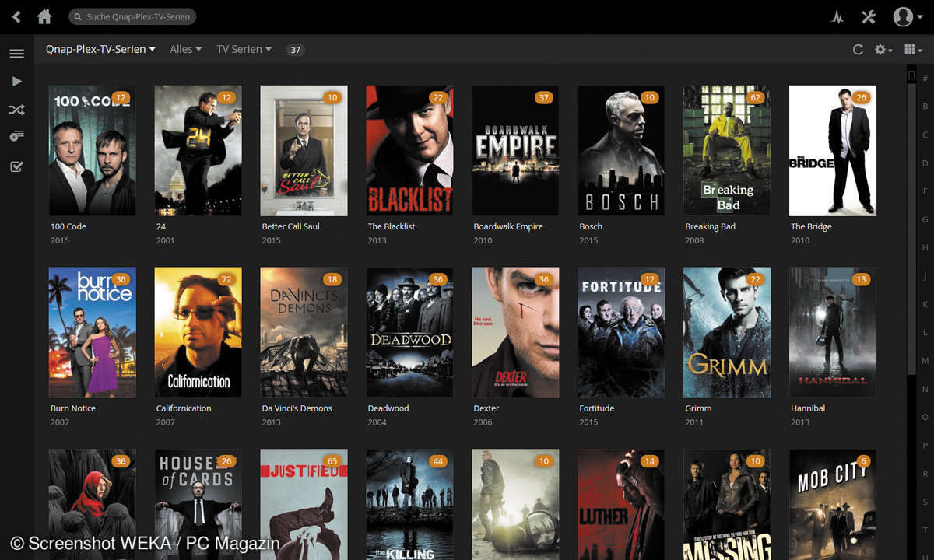Screen dimensions: 934x560
Task: Expand the Alles filter dropdown
Action: coord(185,49)
